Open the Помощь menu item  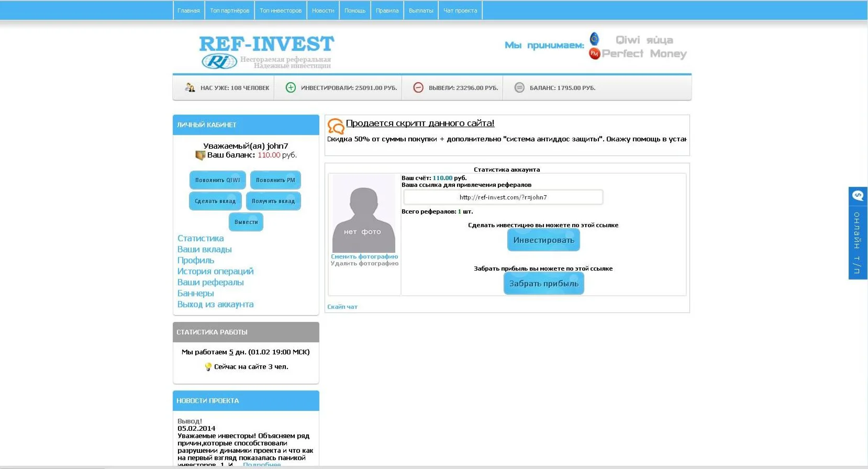[355, 10]
